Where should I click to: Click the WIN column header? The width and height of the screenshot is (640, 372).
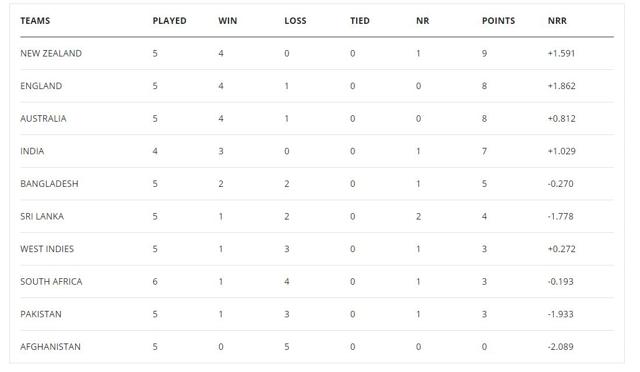tap(228, 21)
